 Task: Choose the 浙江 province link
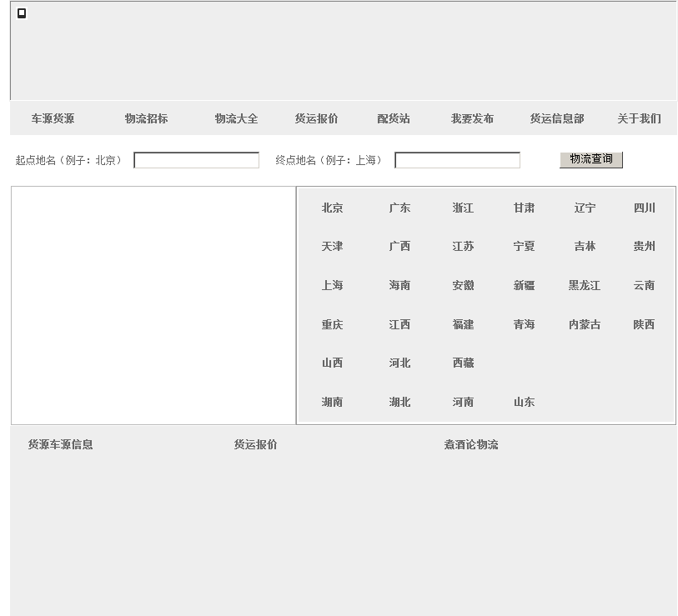click(463, 208)
